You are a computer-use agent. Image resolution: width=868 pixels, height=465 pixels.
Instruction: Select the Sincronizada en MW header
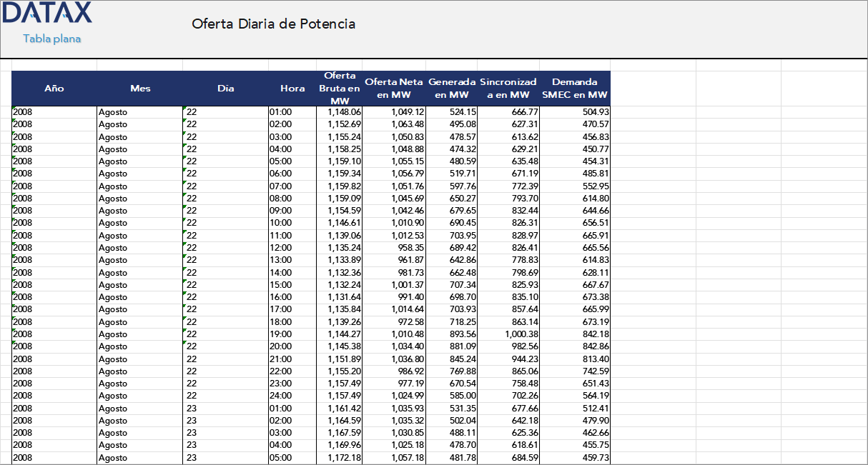508,89
